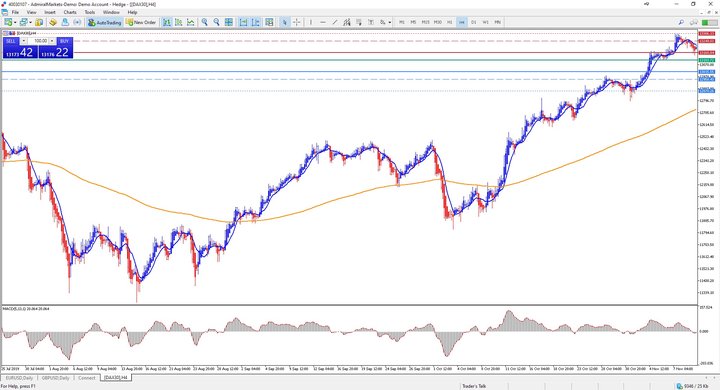This screenshot has height=390, width=720.
Task: Open the Market Watch panel icon
Action: pos(39,22)
